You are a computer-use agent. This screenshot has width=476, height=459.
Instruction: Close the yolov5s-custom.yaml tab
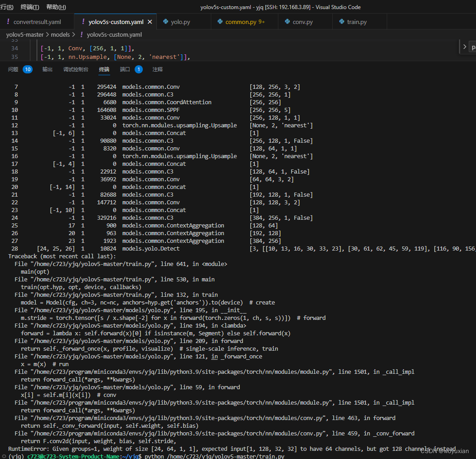pyautogui.click(x=149, y=21)
